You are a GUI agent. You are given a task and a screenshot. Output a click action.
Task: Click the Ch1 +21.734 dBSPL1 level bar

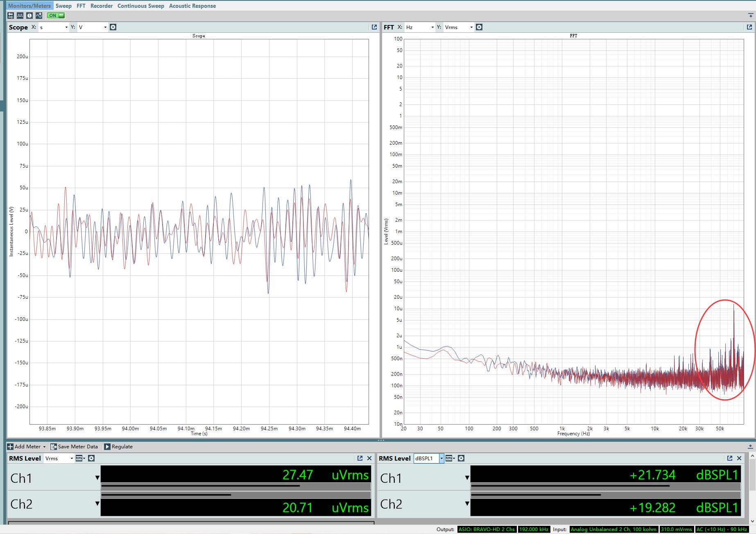coord(606,486)
